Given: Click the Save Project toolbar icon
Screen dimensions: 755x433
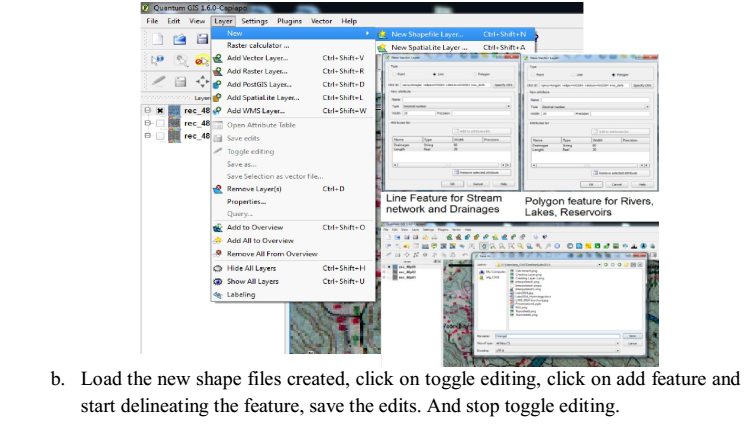Looking at the screenshot, I should click(202, 39).
